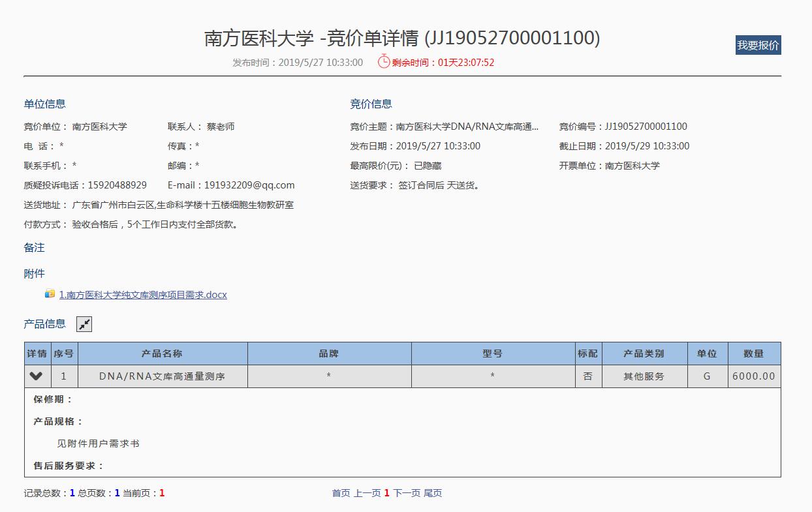Click the 当前页 indicator text
The image size is (812, 512).
point(144,493)
